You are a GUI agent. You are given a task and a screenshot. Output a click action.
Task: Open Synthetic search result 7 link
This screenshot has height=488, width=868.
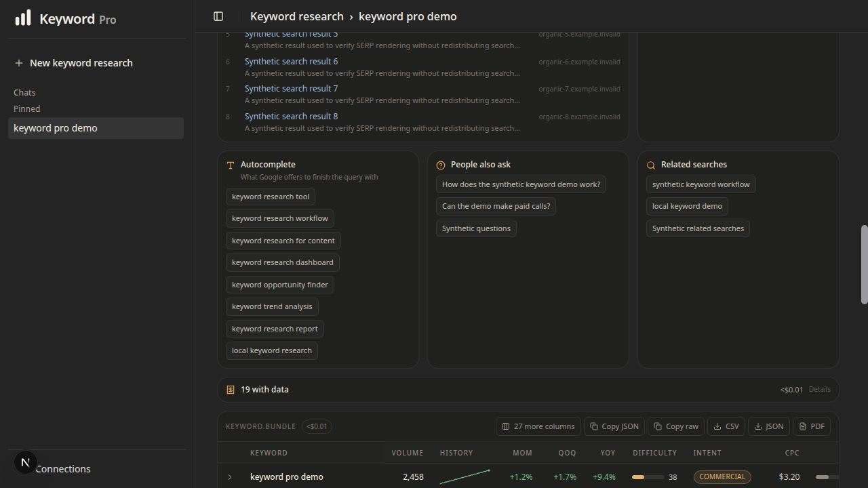(x=291, y=89)
